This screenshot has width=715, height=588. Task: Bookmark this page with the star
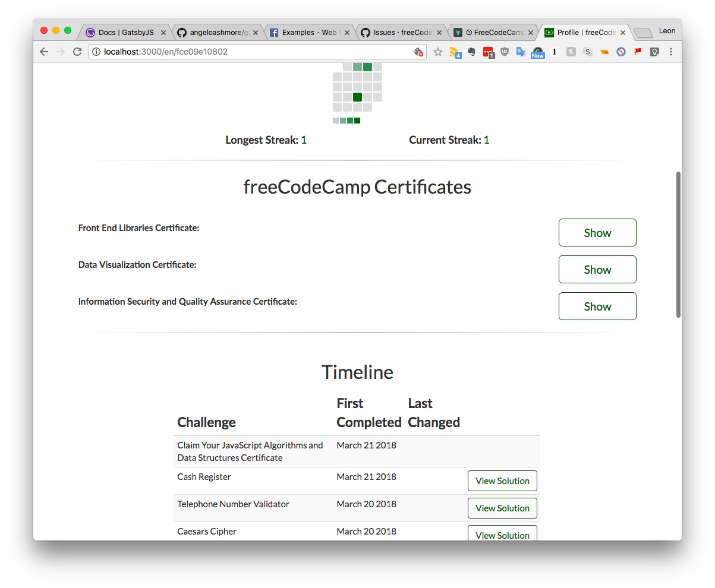click(438, 52)
